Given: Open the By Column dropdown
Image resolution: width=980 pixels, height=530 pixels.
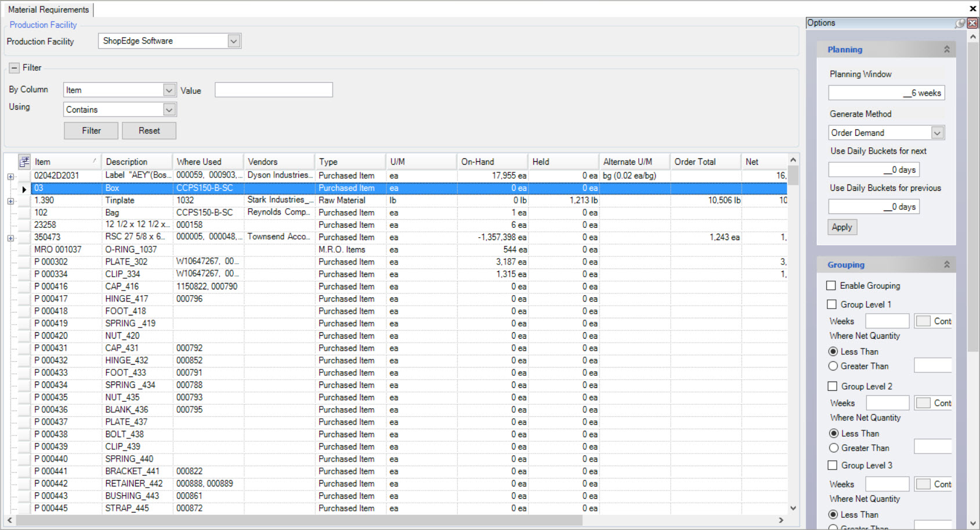Looking at the screenshot, I should point(169,90).
